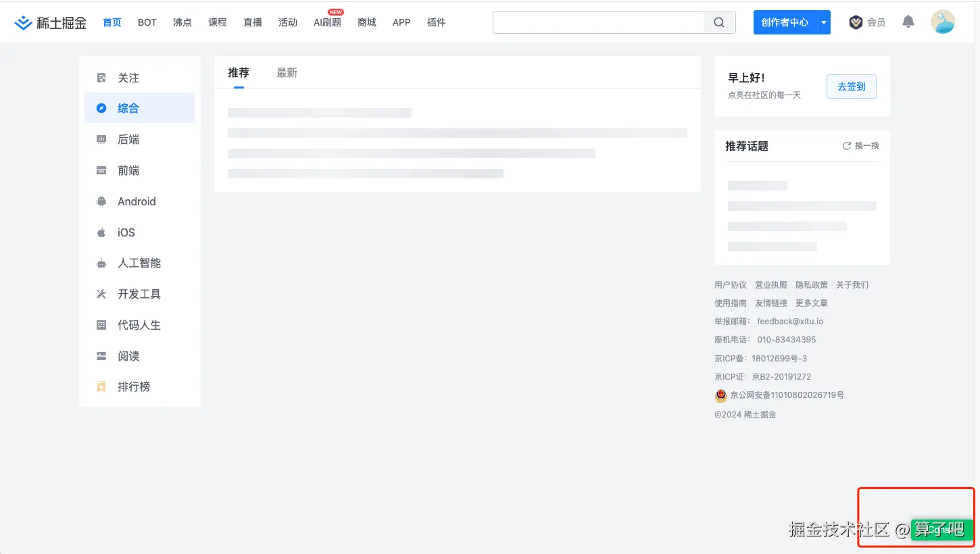Screen dimensions: 980x554
Task: Select 排行榜 label in sidebar
Action: pos(134,386)
